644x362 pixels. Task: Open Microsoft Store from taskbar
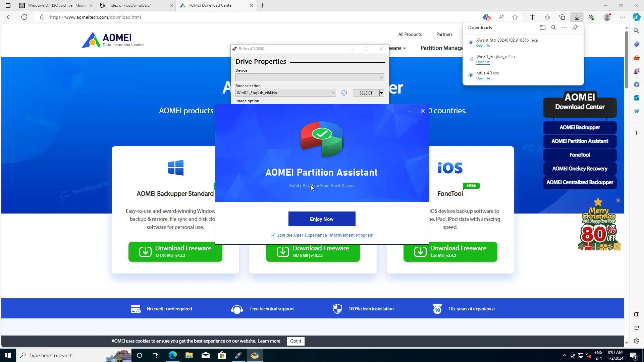[222, 355]
